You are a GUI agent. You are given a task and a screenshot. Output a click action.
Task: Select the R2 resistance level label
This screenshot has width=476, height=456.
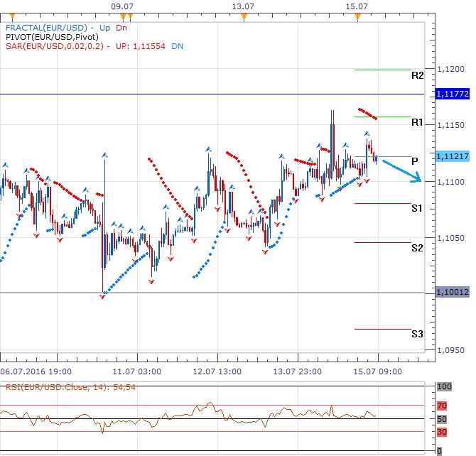(x=417, y=75)
